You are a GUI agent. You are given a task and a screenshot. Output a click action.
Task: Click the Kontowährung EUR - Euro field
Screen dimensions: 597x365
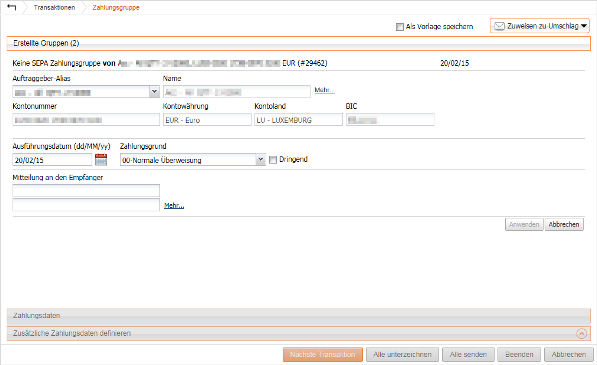pos(207,120)
